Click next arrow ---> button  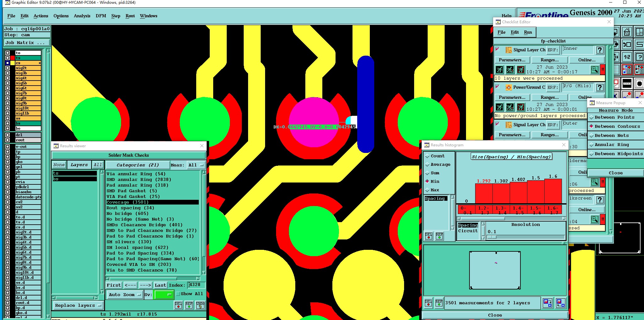point(145,285)
